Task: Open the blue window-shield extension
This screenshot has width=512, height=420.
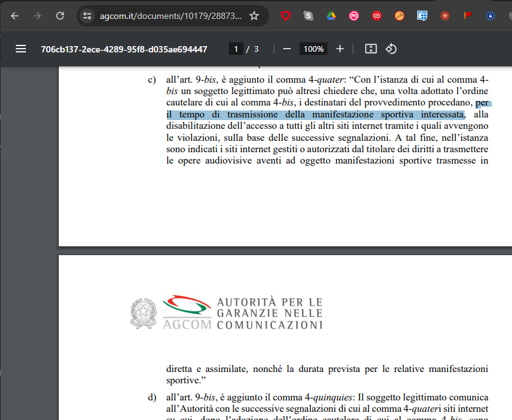Action: 422,16
